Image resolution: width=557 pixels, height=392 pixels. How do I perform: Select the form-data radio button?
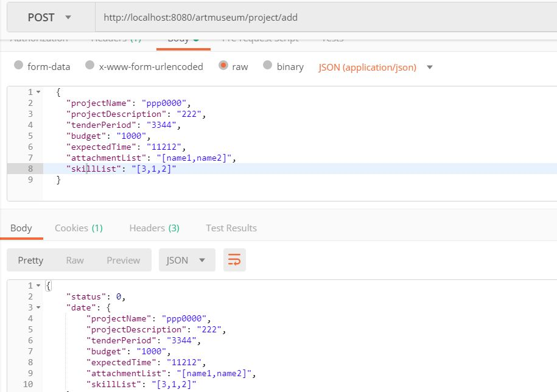[18, 65]
